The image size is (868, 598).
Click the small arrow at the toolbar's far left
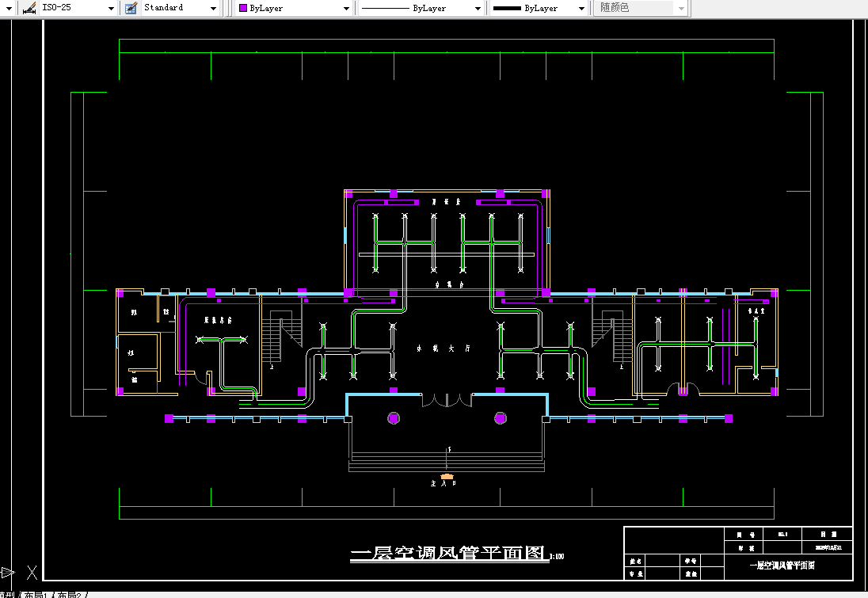pyautogui.click(x=8, y=8)
